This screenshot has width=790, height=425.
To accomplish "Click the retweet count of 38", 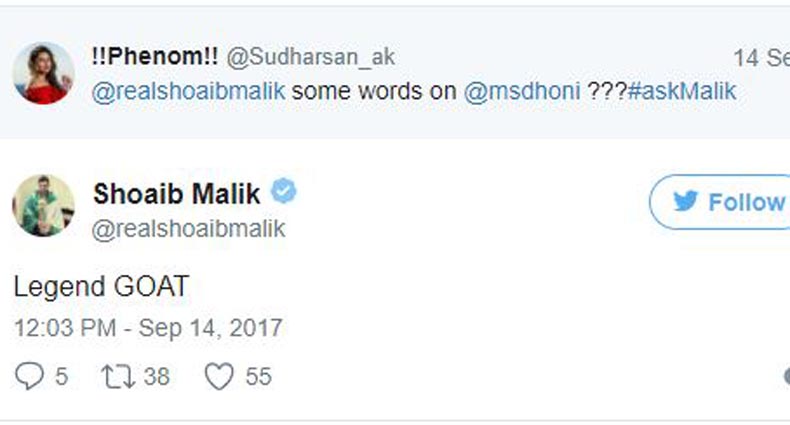I will pos(155,376).
